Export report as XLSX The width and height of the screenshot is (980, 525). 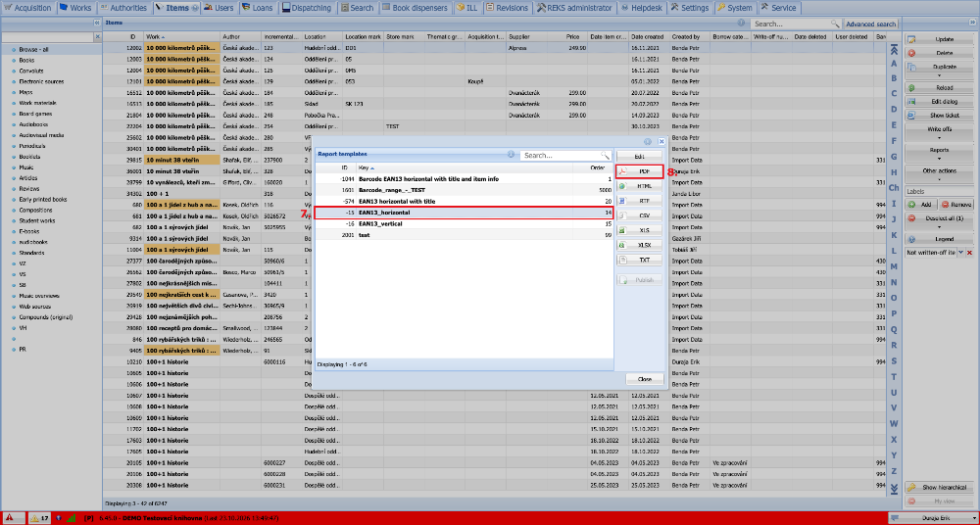pyautogui.click(x=639, y=245)
